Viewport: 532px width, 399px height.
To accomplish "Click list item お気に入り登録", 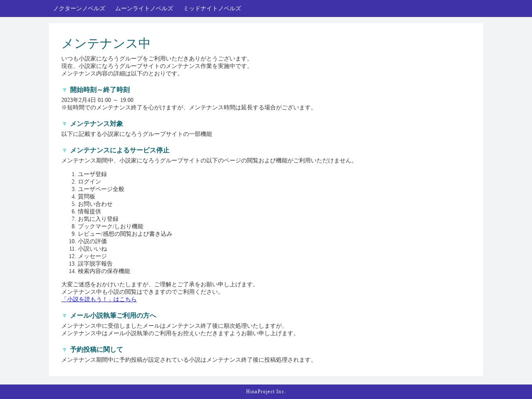I will [98, 219].
